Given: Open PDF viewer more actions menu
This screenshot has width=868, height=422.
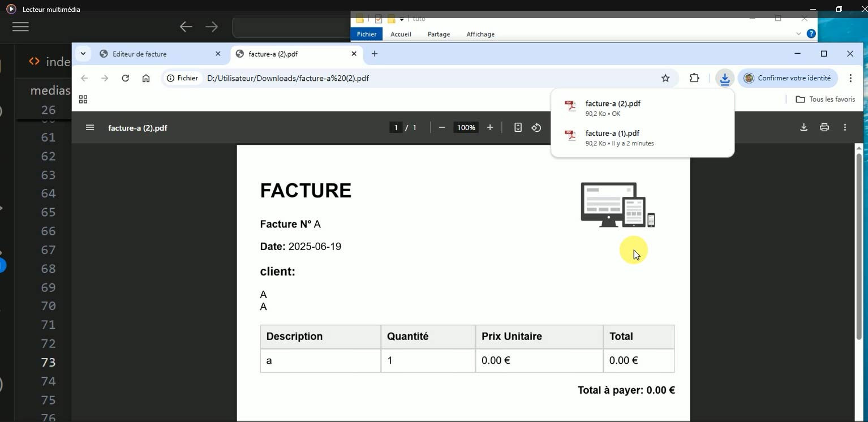Looking at the screenshot, I should (845, 127).
